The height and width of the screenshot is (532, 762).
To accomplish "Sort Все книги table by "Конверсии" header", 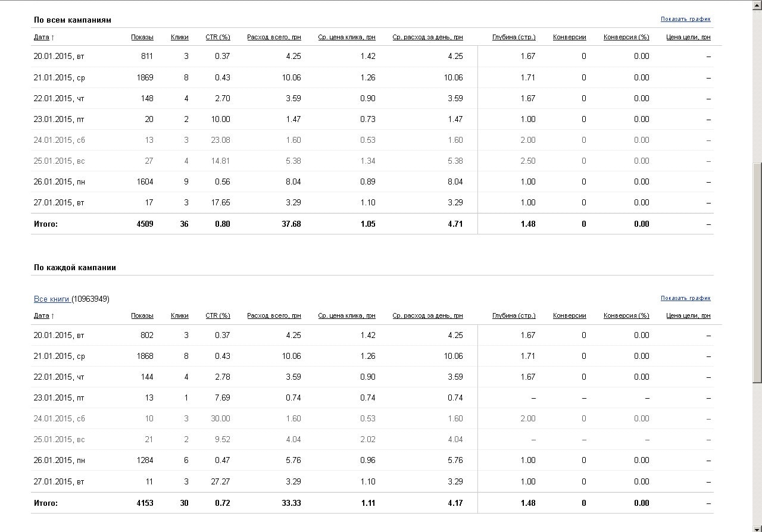I will click(x=569, y=315).
